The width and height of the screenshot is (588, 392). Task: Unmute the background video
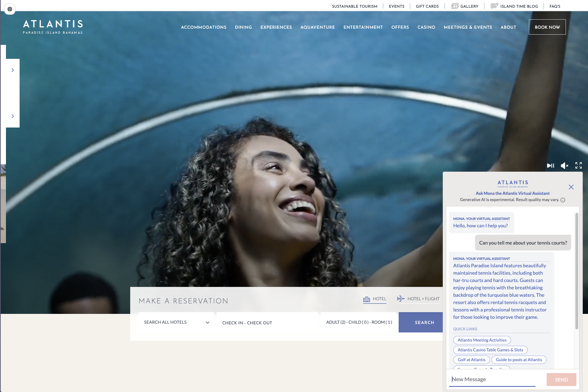point(564,165)
